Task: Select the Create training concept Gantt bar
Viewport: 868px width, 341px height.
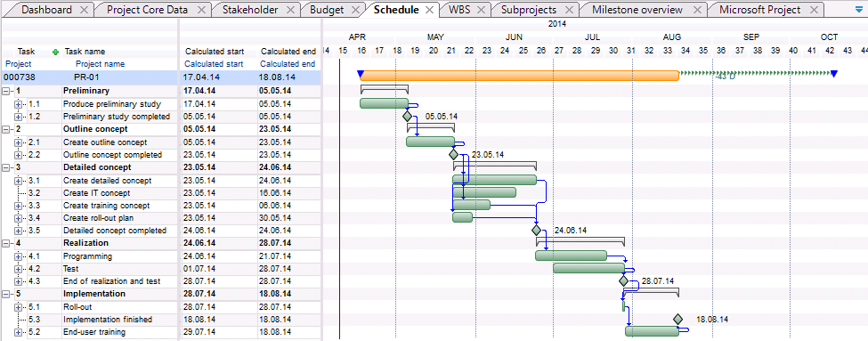Action: coord(472,205)
